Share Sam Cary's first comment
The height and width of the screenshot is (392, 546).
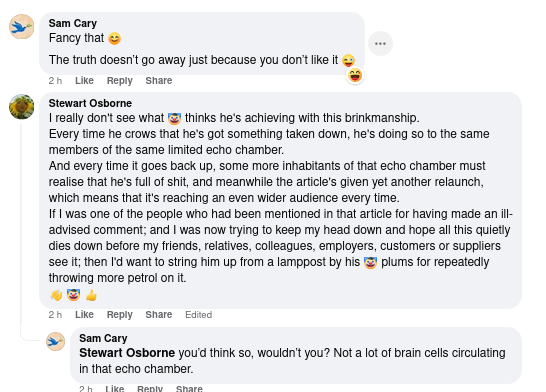coord(159,80)
